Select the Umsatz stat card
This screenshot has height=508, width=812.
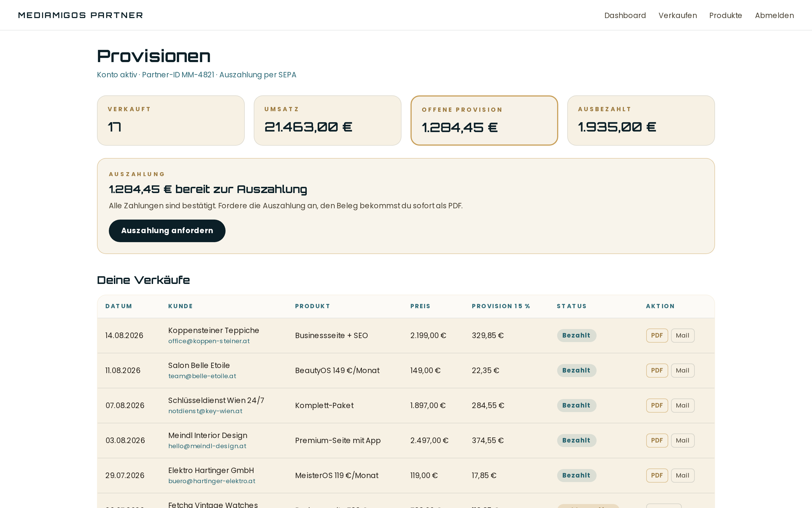coord(327,120)
